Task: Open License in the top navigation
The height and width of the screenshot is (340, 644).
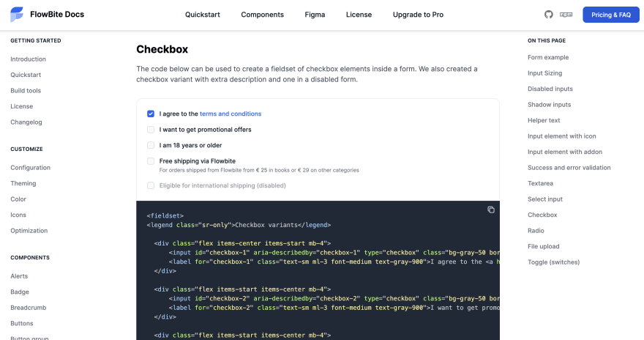Action: click(x=359, y=15)
